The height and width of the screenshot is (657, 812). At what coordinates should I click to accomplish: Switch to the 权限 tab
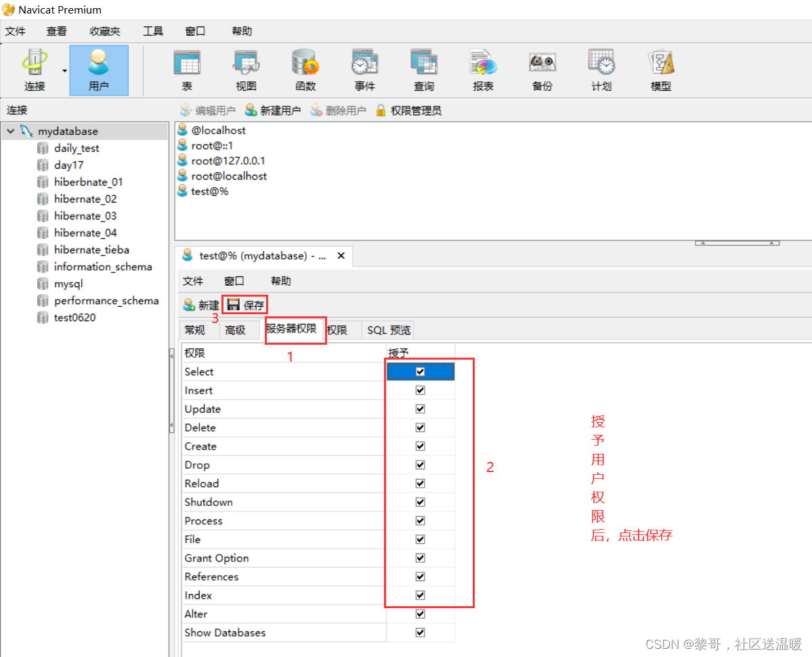click(x=337, y=331)
